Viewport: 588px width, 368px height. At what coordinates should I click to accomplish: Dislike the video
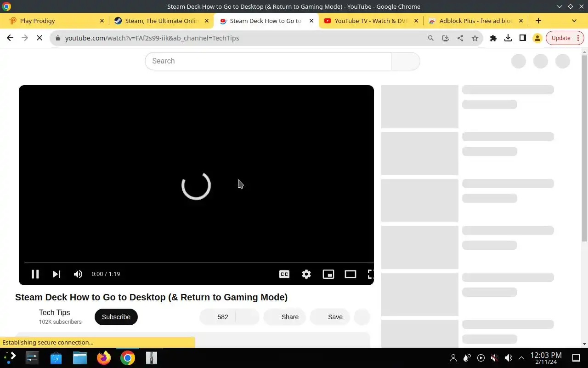coord(248,317)
